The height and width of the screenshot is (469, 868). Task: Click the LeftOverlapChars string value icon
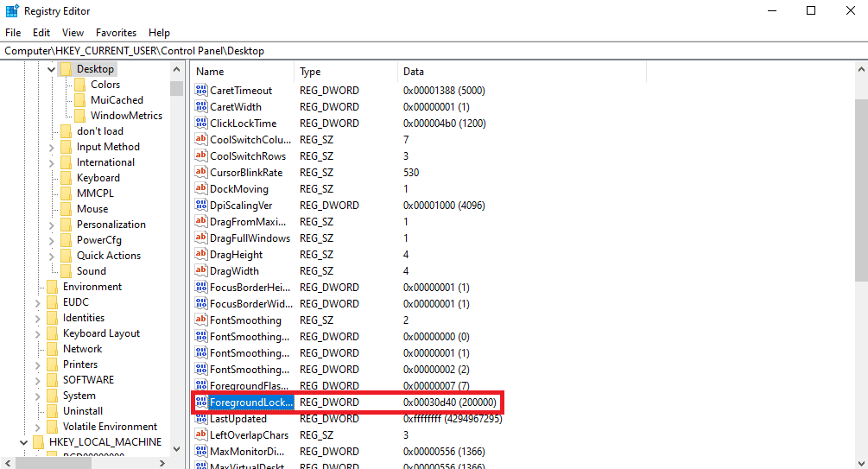point(201,434)
